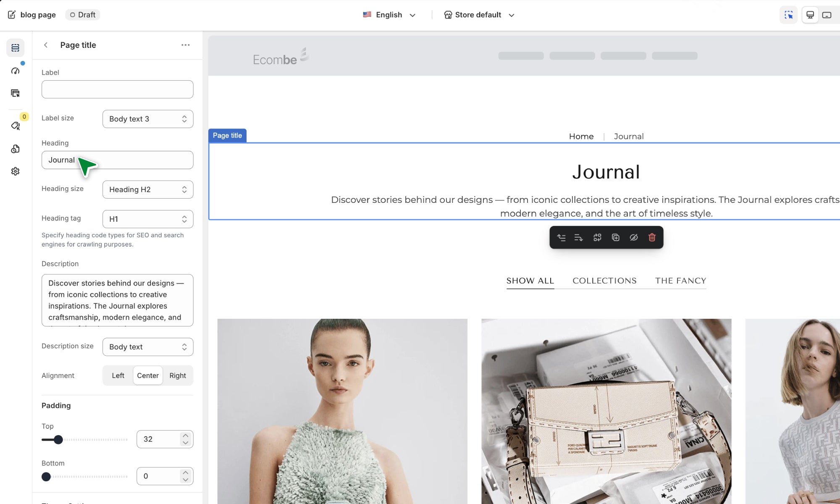Click the red trash delete icon
This screenshot has height=504, width=840.
(652, 237)
